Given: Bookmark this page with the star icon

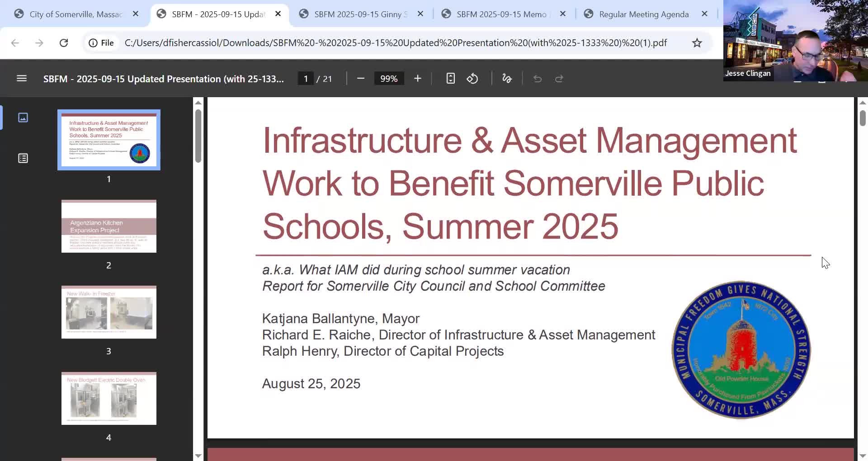Looking at the screenshot, I should click(697, 43).
